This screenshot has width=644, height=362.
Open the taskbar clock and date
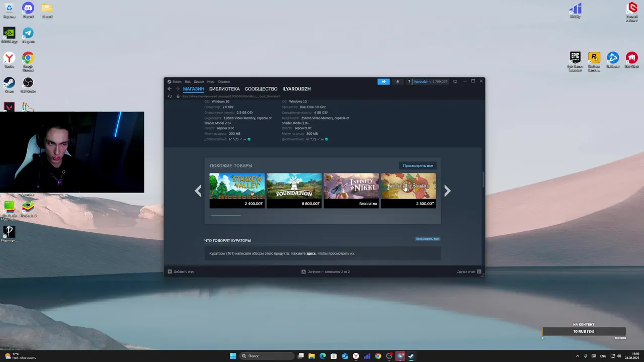(632, 356)
